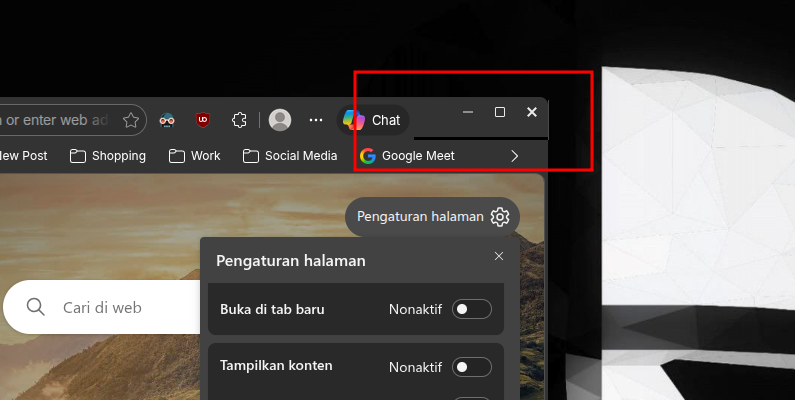Click the search magnifier icon in web search box
Screen dimensions: 795x400
[x=36, y=307]
